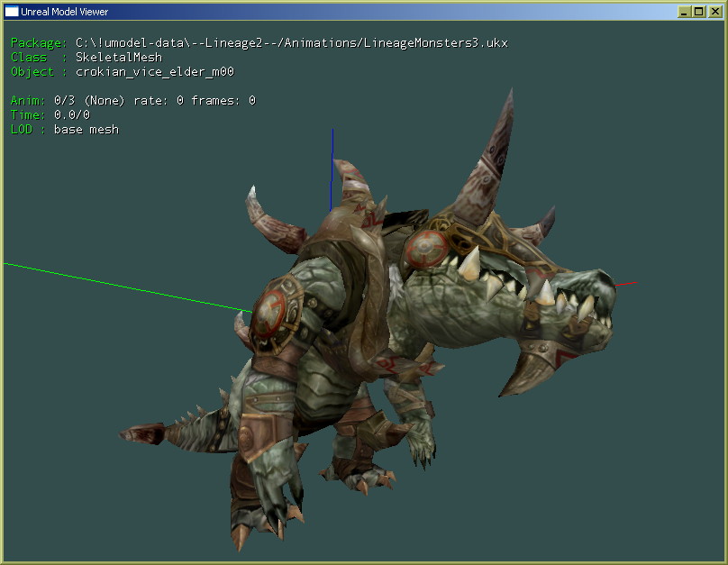Click the object name crokian_vice_elder_m00
728x565 pixels.
click(155, 72)
